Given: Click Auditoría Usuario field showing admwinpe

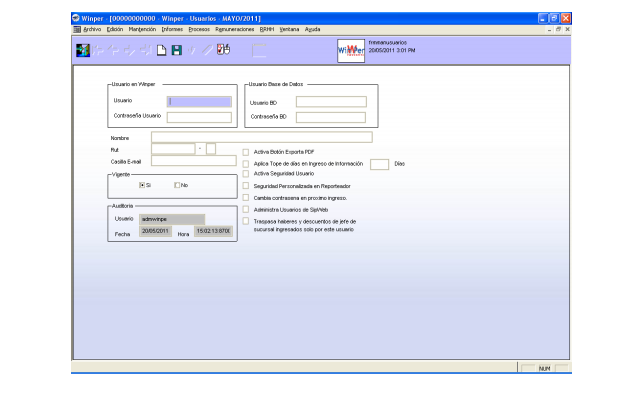Looking at the screenshot, I should (x=172, y=219).
